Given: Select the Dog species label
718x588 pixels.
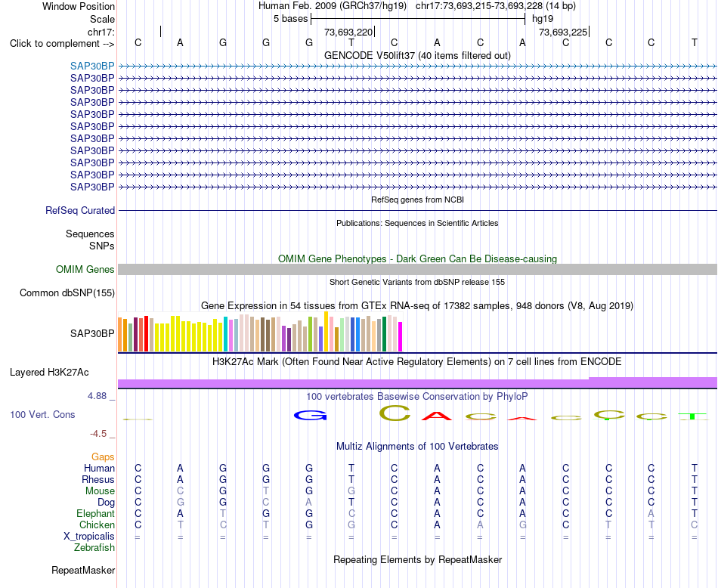Looking at the screenshot, I should click(x=106, y=503).
